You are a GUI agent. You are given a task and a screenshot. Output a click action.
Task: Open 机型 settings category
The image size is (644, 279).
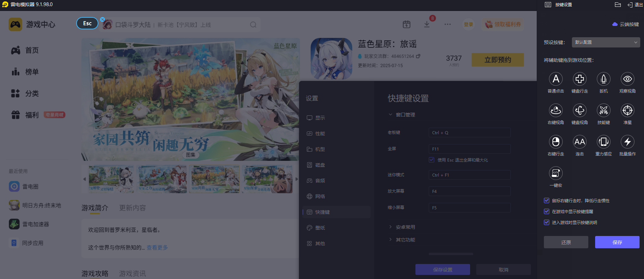pos(337,149)
